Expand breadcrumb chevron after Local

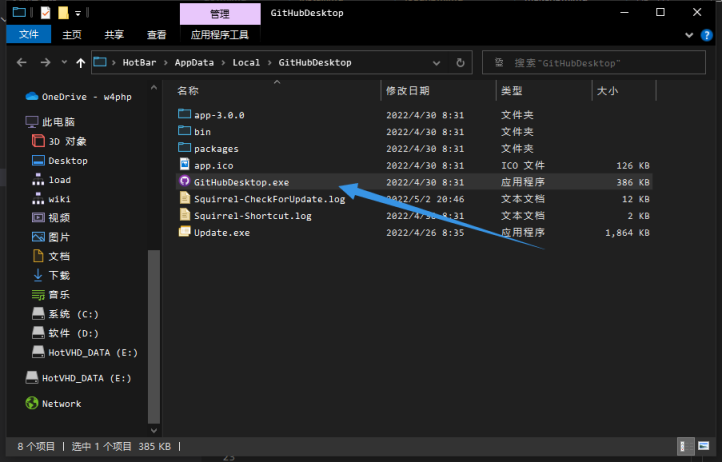tap(269, 63)
